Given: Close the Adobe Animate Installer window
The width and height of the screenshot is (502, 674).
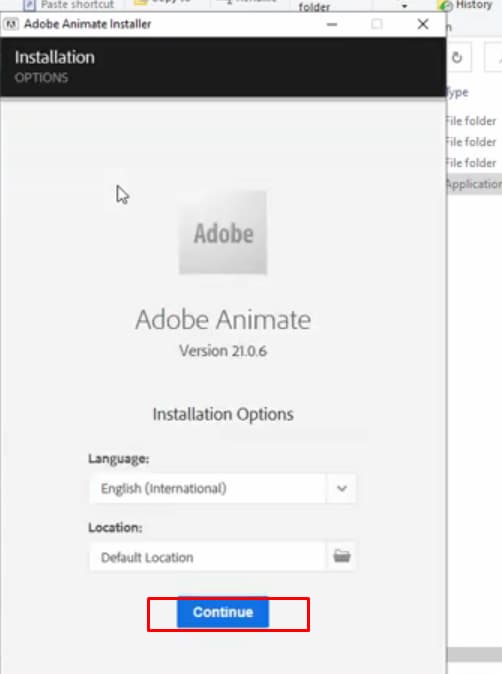Looking at the screenshot, I should [423, 24].
